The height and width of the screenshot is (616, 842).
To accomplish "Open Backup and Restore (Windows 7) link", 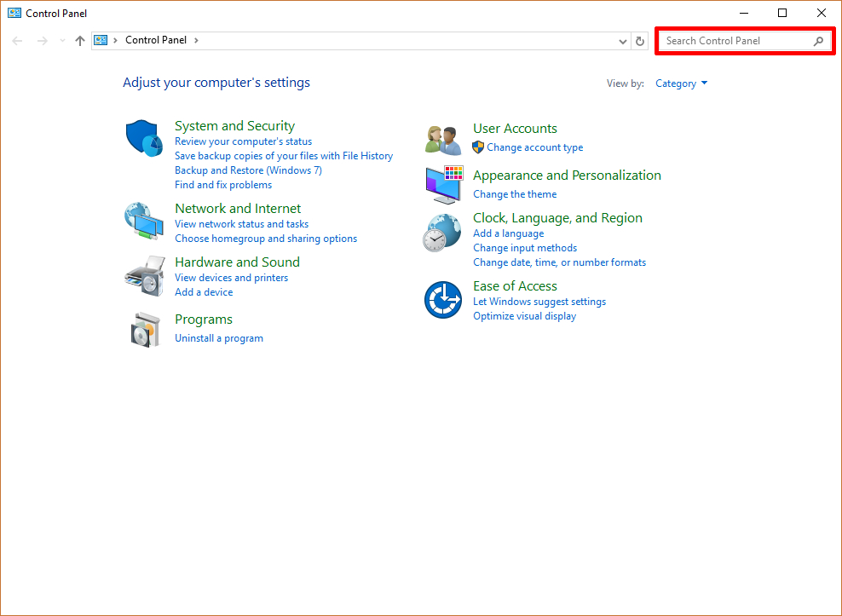I will point(248,170).
